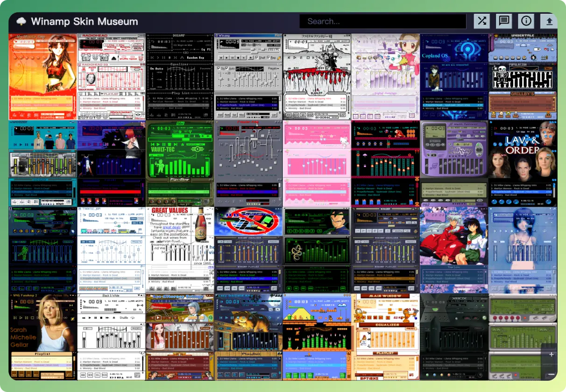Select the Great Values wine skin
566x392 pixels.
pyautogui.click(x=180, y=250)
